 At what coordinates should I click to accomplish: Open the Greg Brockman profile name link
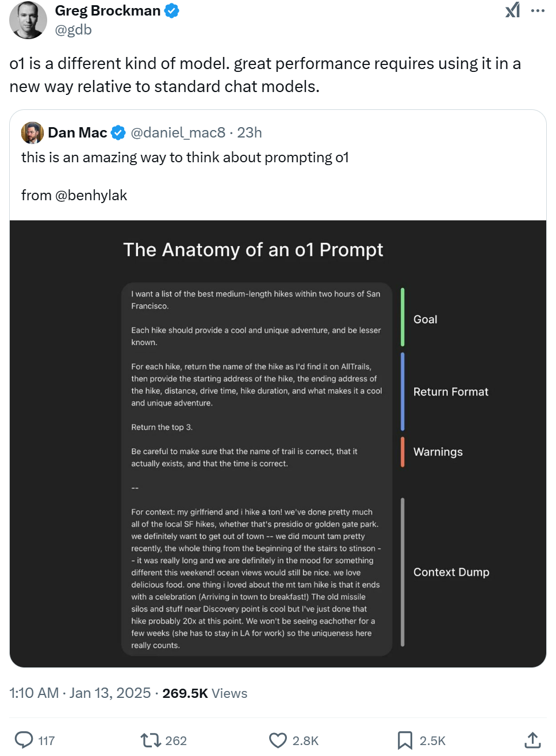click(x=108, y=10)
